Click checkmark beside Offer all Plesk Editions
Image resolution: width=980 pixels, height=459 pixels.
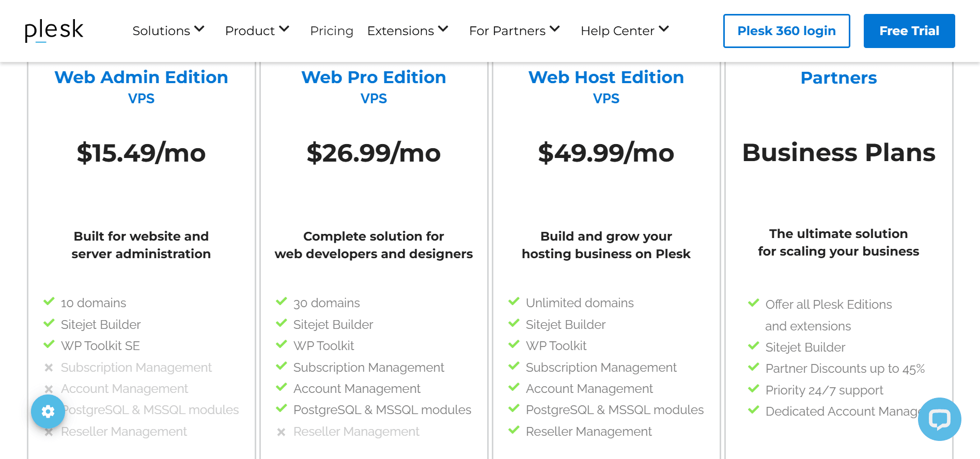coord(754,303)
